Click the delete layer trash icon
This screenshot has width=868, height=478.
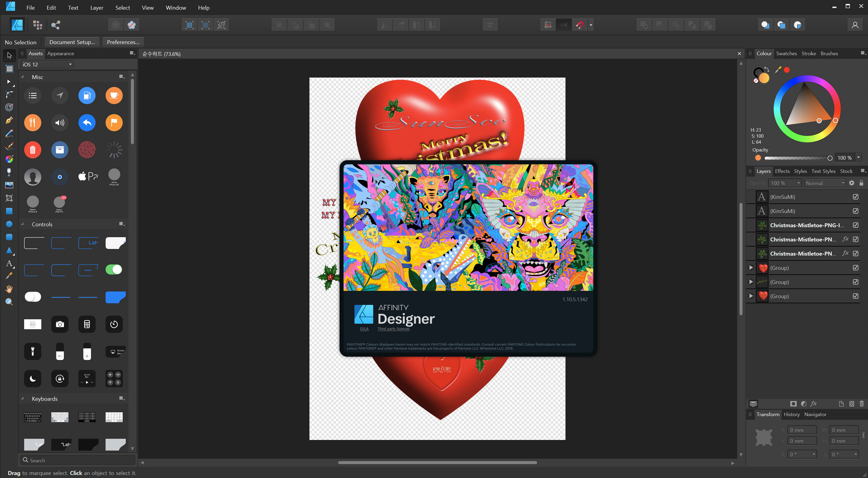(x=862, y=403)
